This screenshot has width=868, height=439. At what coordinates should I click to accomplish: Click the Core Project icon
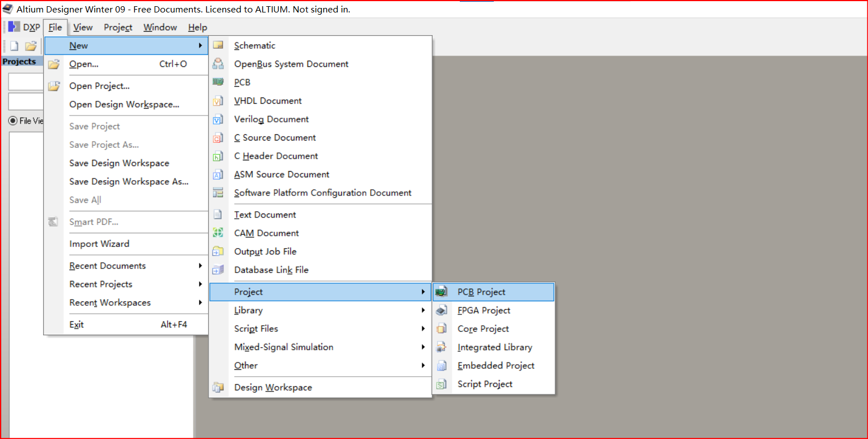click(442, 329)
